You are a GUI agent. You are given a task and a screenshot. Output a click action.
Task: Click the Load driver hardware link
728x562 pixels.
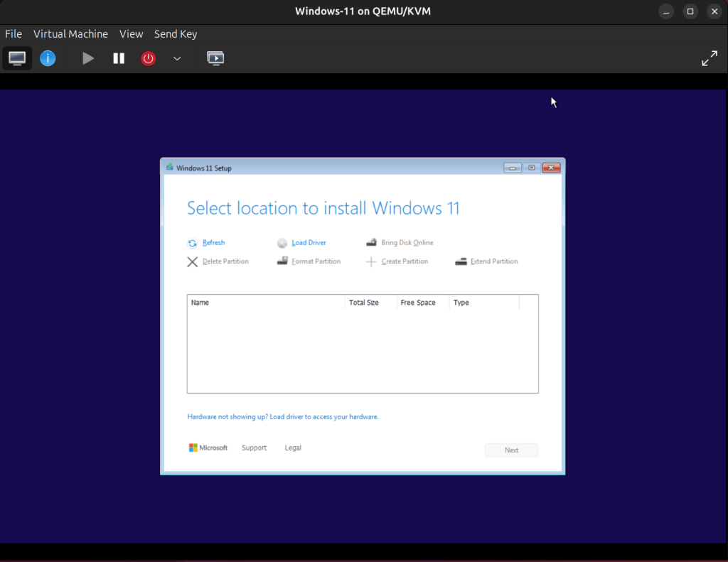282,416
